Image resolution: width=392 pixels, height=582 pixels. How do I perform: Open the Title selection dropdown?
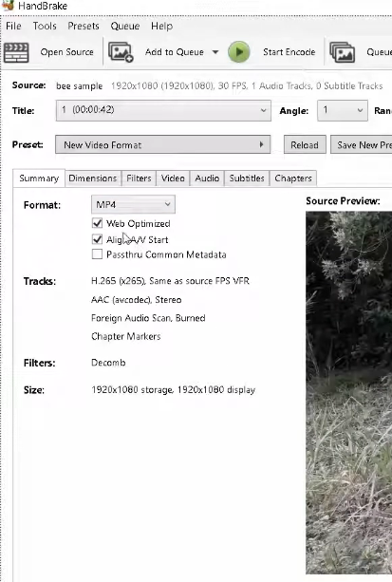click(x=163, y=110)
